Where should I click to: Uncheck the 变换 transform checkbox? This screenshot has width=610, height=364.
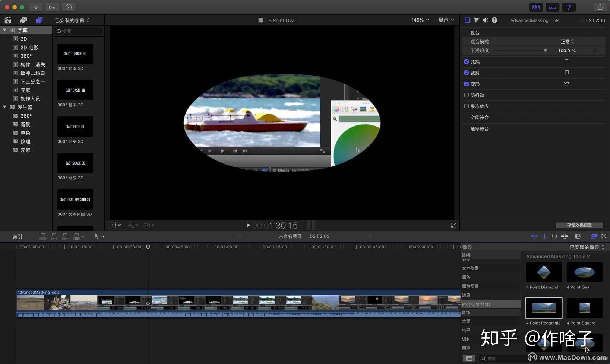(x=466, y=61)
